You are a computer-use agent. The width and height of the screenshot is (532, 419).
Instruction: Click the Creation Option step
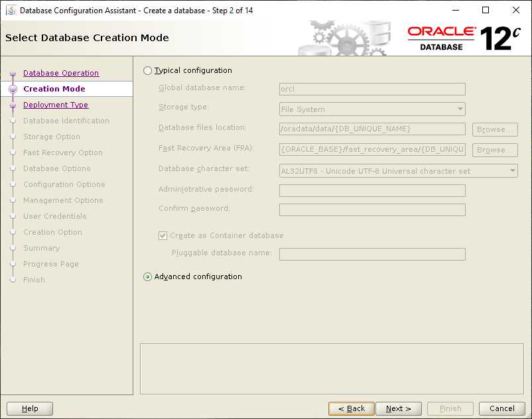coord(52,232)
